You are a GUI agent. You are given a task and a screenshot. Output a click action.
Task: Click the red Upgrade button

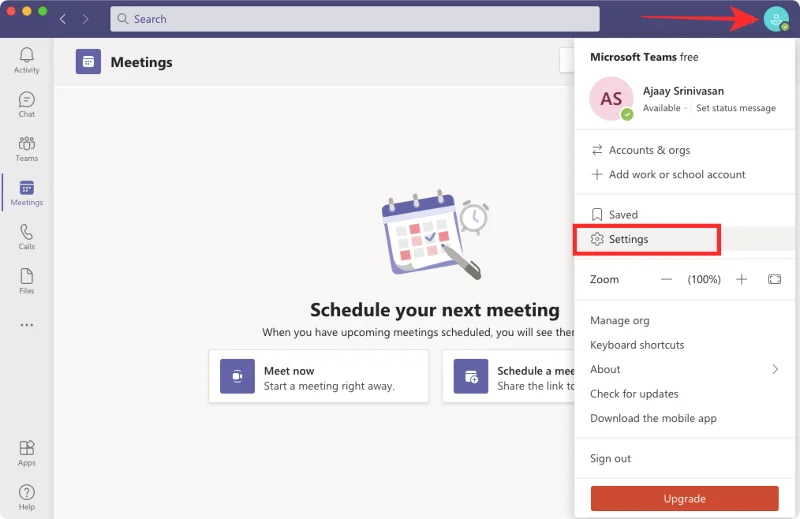coord(684,499)
